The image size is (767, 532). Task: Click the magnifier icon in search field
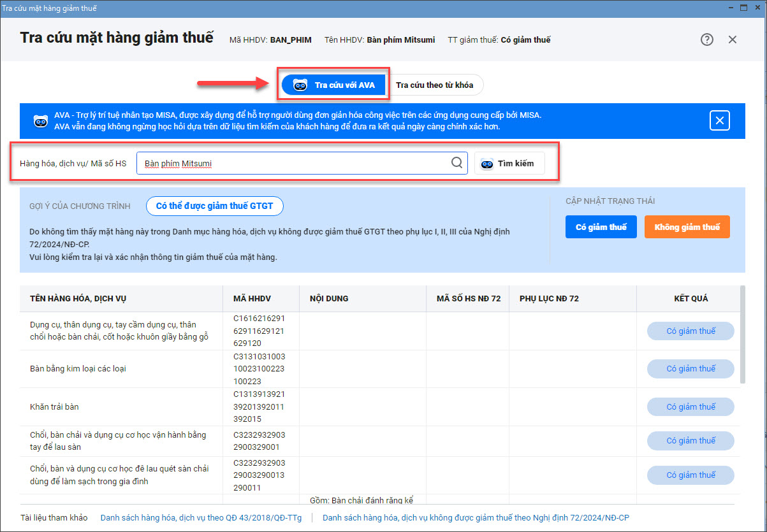coord(457,163)
